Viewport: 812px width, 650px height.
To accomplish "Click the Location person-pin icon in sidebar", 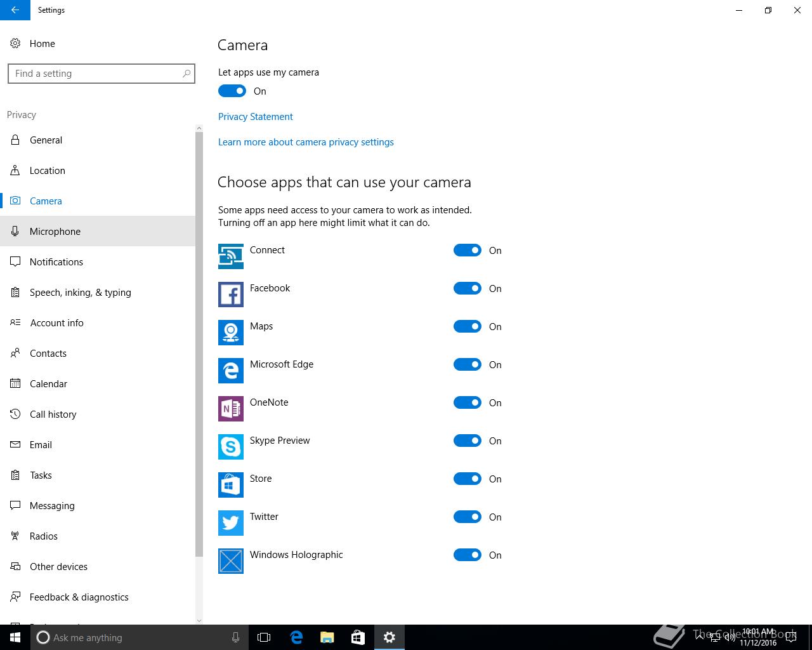I will point(15,170).
